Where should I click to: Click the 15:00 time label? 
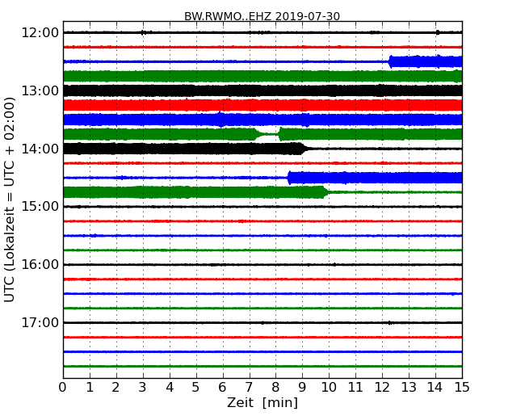click(x=40, y=206)
